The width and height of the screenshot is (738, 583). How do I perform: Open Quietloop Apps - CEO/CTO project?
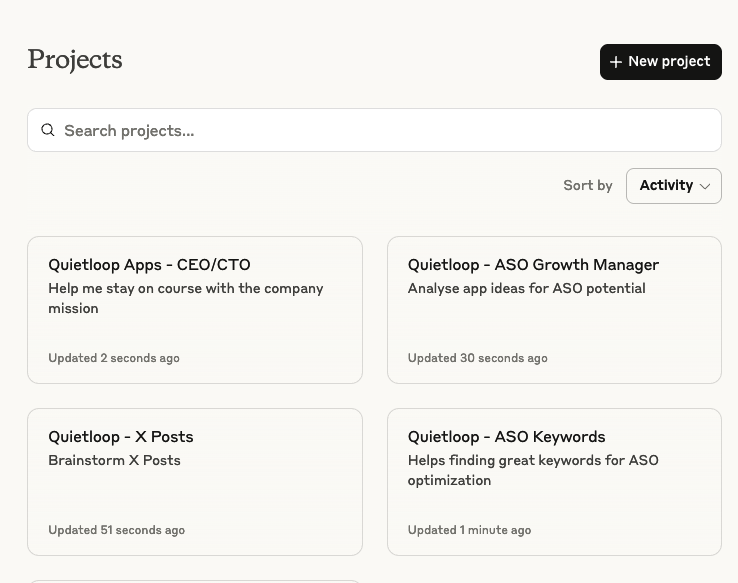point(149,265)
